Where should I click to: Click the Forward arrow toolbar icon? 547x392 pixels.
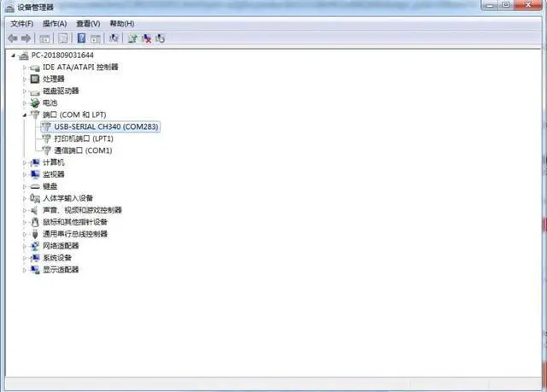(x=27, y=38)
